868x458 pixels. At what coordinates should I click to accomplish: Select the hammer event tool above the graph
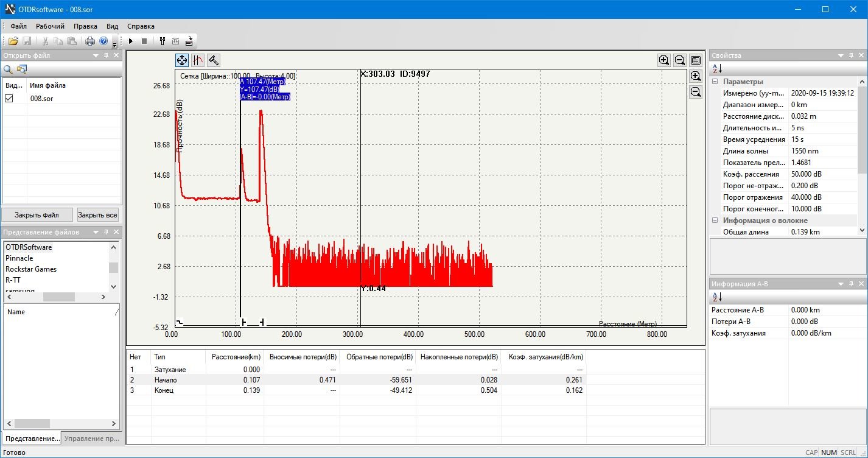coord(214,60)
